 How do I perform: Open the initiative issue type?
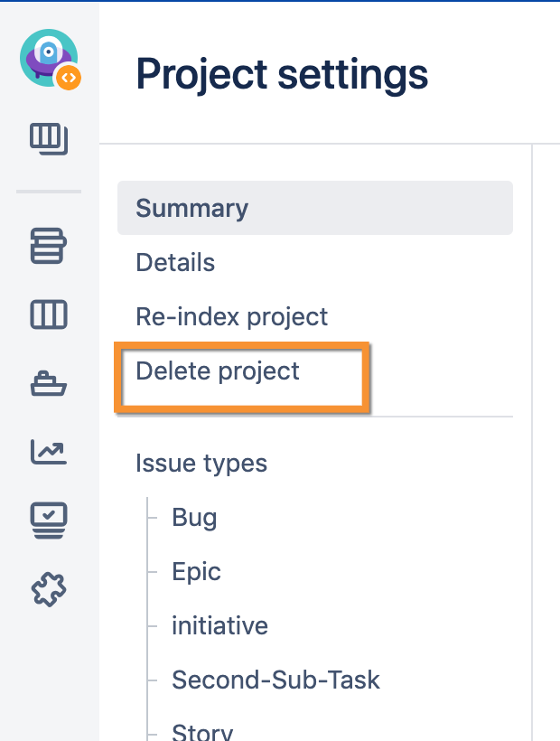[219, 625]
